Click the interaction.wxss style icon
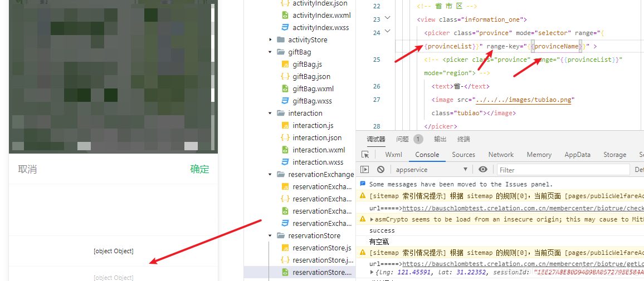 285,162
